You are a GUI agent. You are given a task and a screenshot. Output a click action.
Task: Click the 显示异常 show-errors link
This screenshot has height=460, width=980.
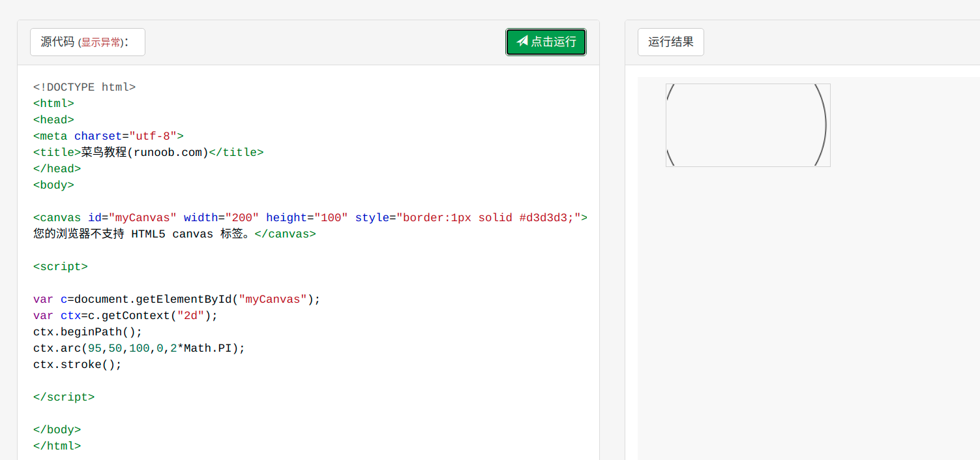(100, 42)
